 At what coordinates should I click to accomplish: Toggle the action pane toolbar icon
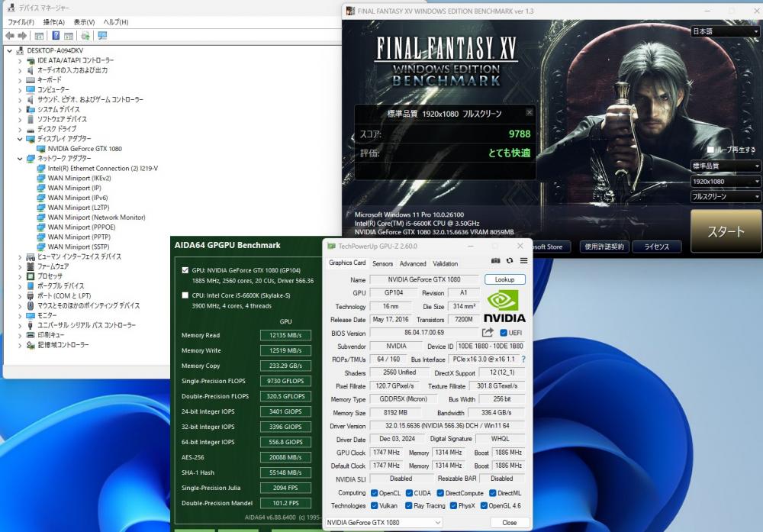[x=69, y=36]
